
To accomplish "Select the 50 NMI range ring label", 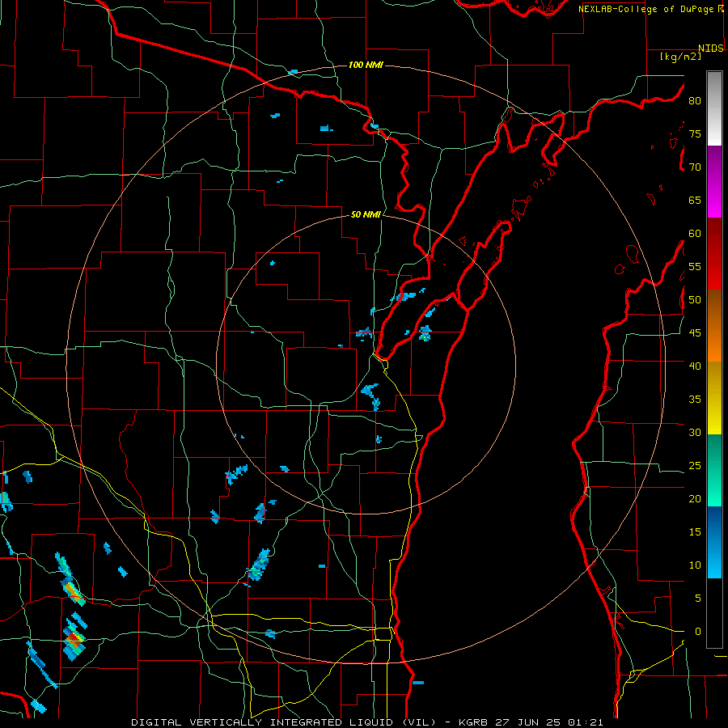I will 366,214.
